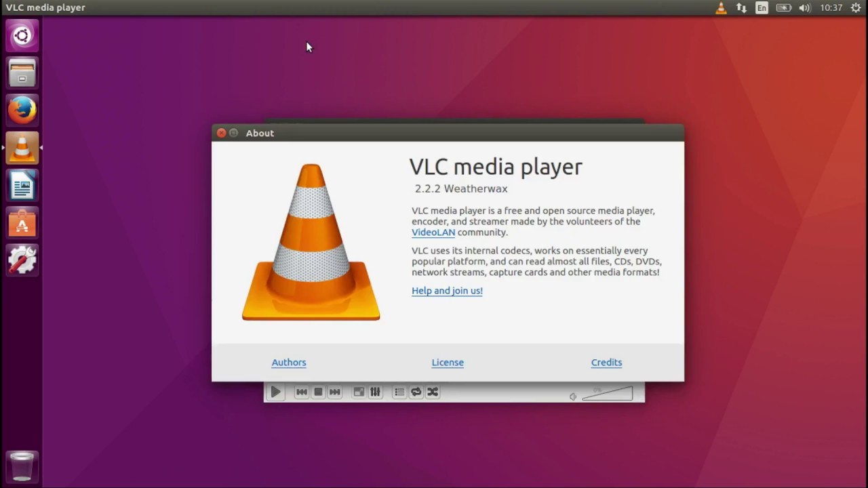Close the About dialog
This screenshot has width=868, height=488.
coord(221,133)
